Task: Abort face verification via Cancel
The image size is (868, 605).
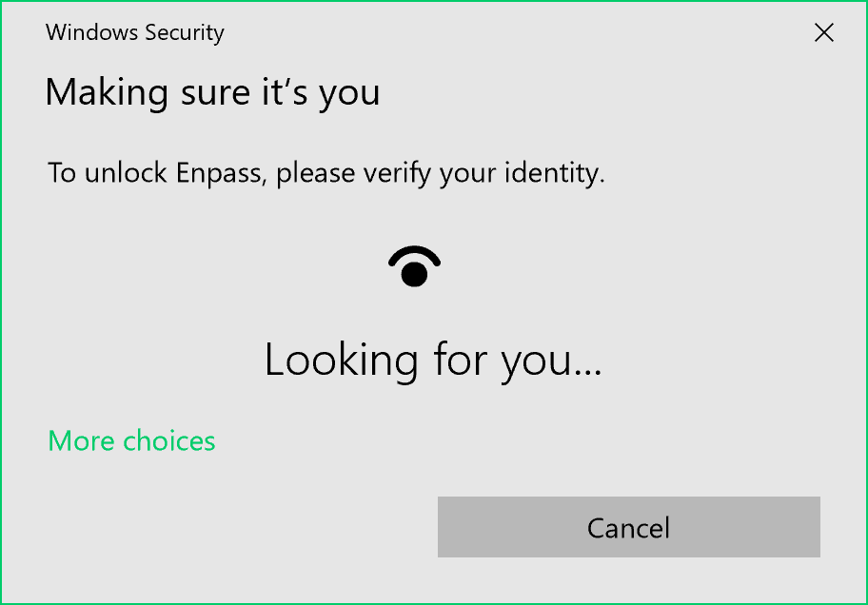Action: (x=628, y=527)
